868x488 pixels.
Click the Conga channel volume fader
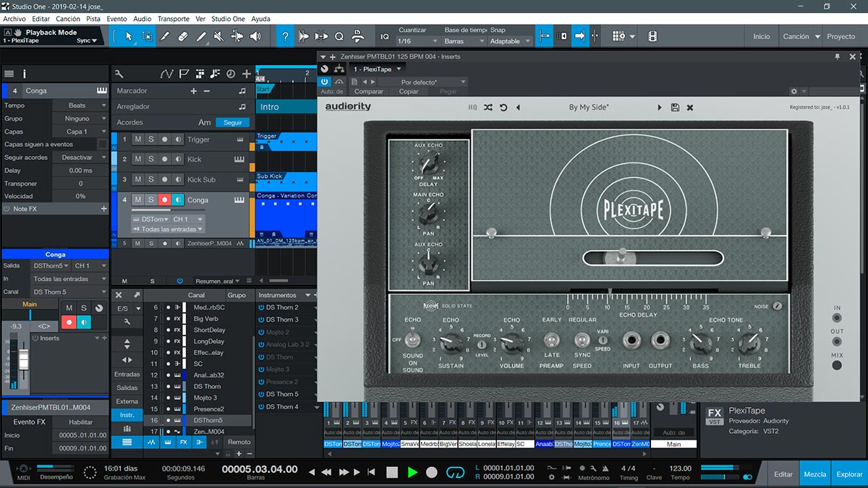(23, 359)
